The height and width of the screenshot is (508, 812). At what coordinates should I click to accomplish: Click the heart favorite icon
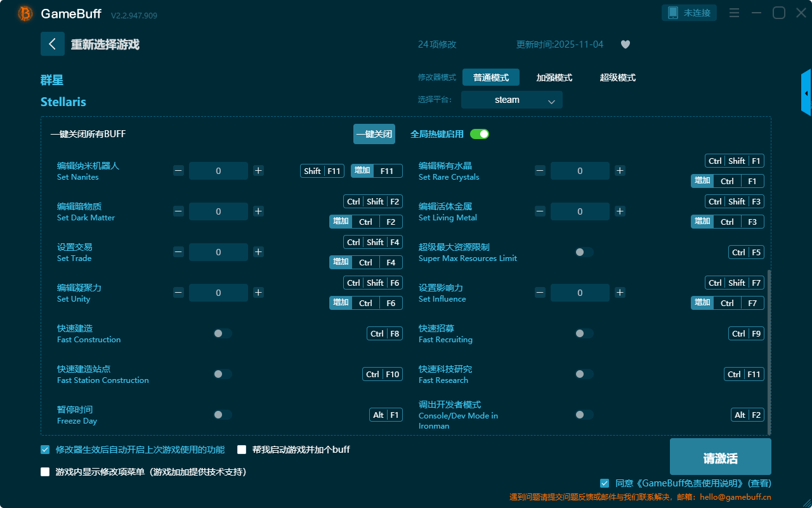click(x=625, y=44)
